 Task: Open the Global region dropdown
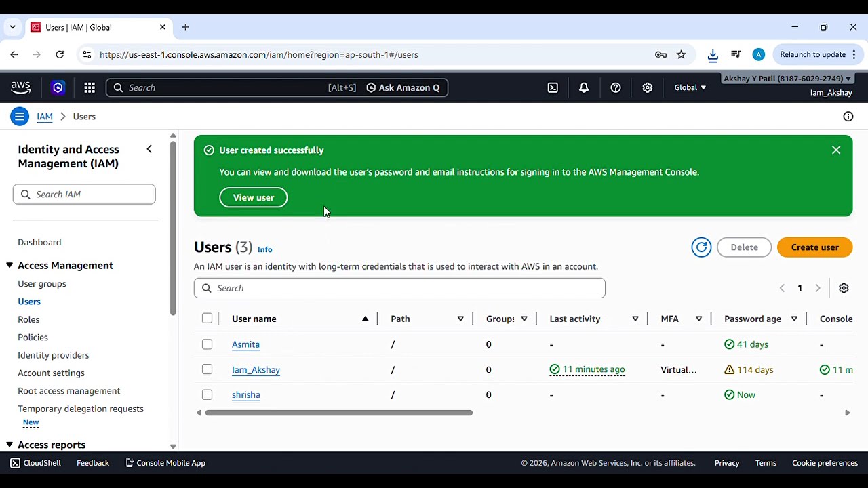click(x=690, y=87)
